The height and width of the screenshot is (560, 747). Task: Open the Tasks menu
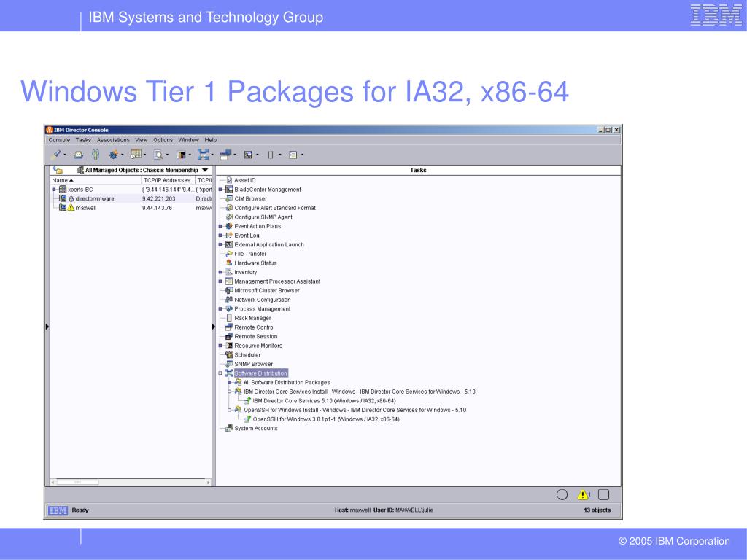click(83, 140)
